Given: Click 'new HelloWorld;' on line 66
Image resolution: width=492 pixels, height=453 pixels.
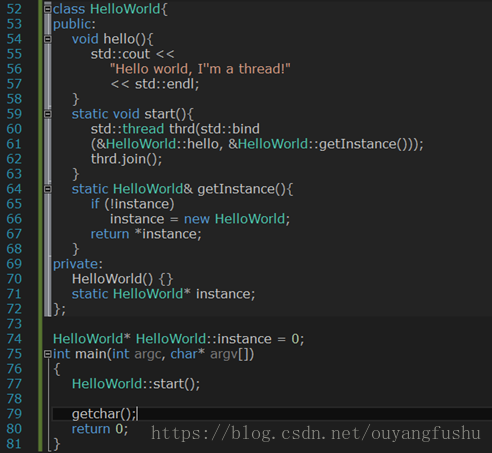Looking at the screenshot, I should tap(237, 219).
